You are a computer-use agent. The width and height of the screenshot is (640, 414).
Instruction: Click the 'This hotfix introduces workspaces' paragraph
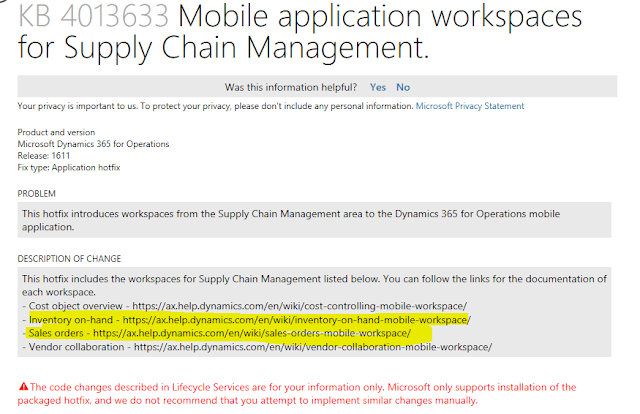pos(291,220)
